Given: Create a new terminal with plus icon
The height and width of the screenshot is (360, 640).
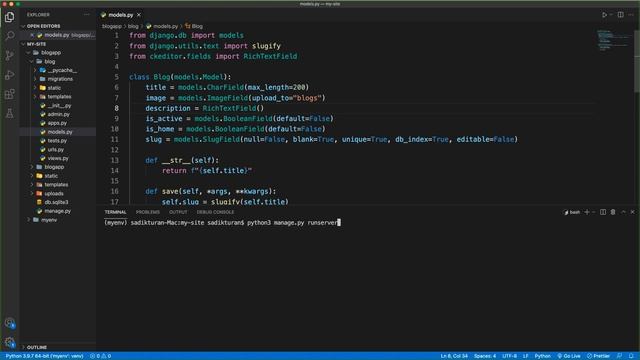Looking at the screenshot, I should pos(587,212).
